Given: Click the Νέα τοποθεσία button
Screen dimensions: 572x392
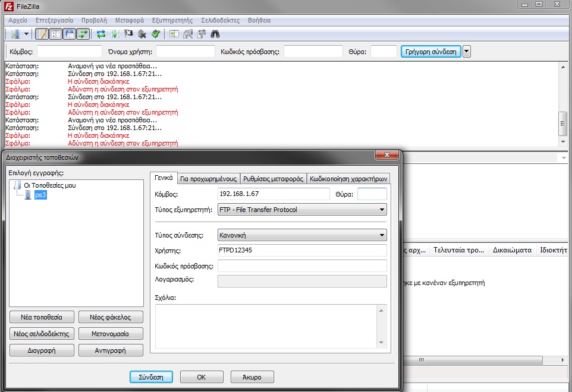Looking at the screenshot, I should [x=42, y=317].
